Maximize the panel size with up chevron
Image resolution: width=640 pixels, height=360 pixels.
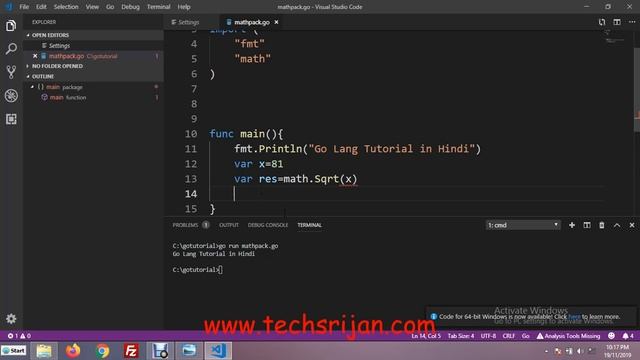(x=617, y=225)
